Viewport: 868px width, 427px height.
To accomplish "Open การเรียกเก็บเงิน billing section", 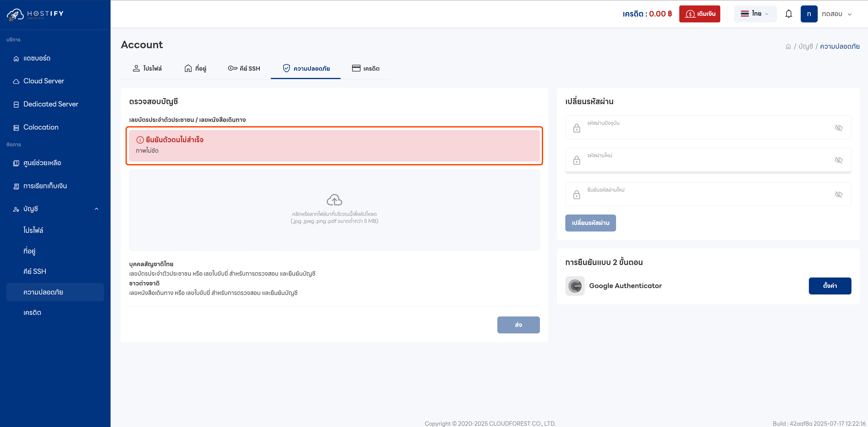I will [x=45, y=186].
